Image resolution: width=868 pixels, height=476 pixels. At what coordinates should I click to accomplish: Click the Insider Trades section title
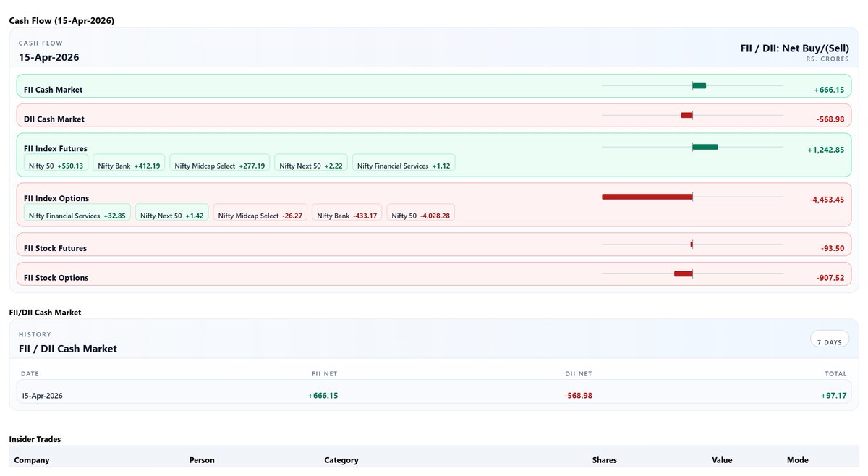(x=35, y=439)
